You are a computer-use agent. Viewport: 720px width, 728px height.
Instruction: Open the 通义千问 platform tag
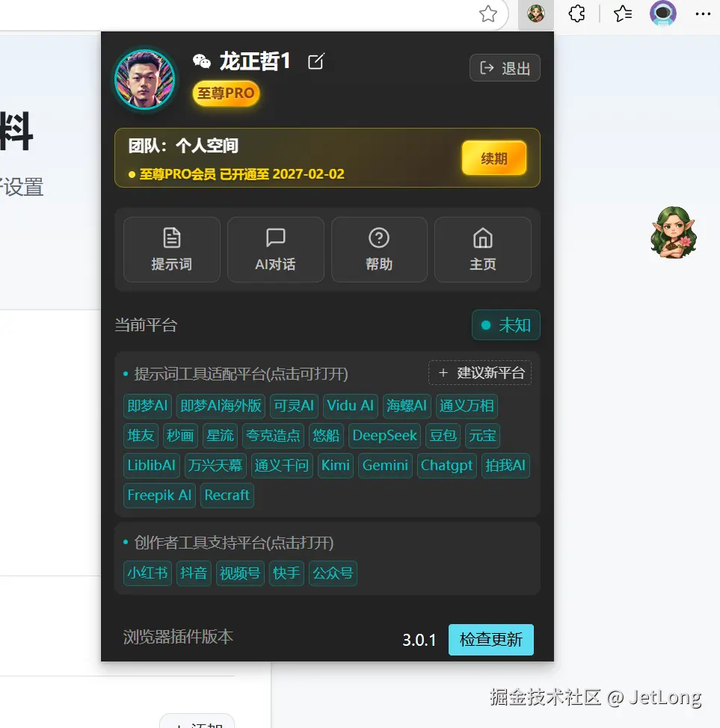click(282, 465)
